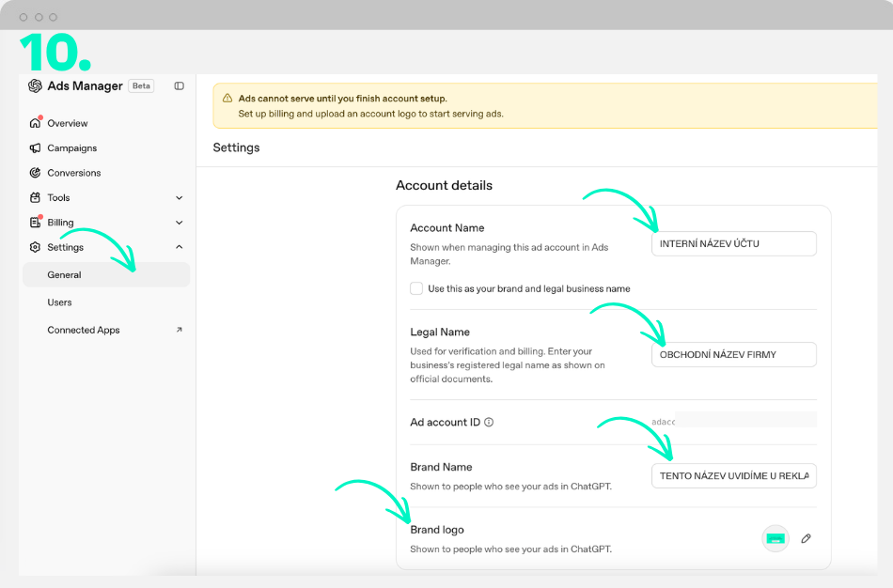This screenshot has height=588, width=893.
Task: Edit the brand logo with the pencil icon
Action: pyautogui.click(x=806, y=538)
